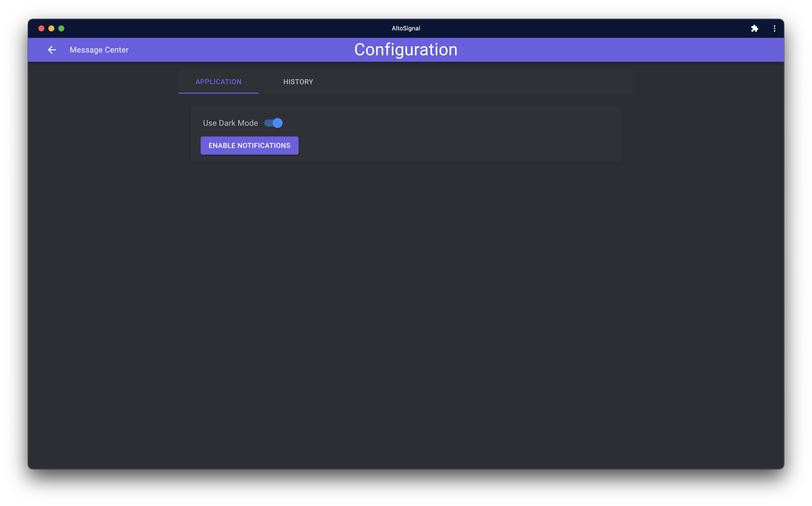Go to Message Center link
This screenshot has width=812, height=506.
point(99,50)
